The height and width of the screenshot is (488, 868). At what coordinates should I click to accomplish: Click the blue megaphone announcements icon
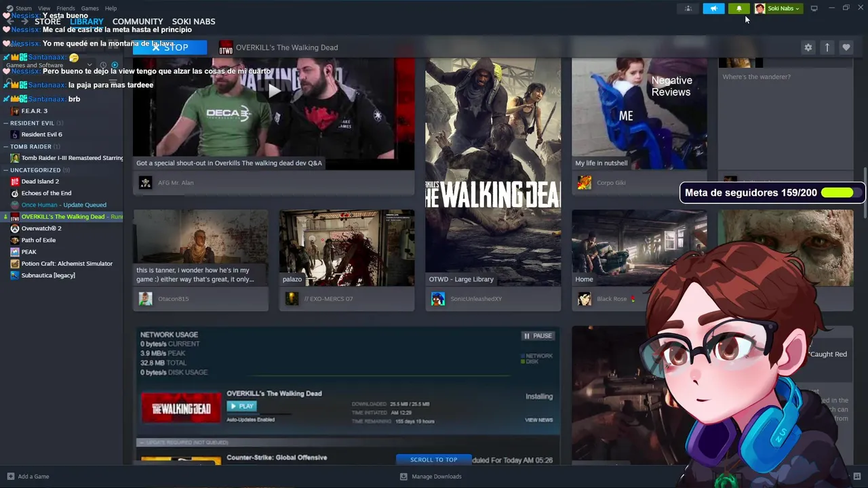pyautogui.click(x=713, y=8)
